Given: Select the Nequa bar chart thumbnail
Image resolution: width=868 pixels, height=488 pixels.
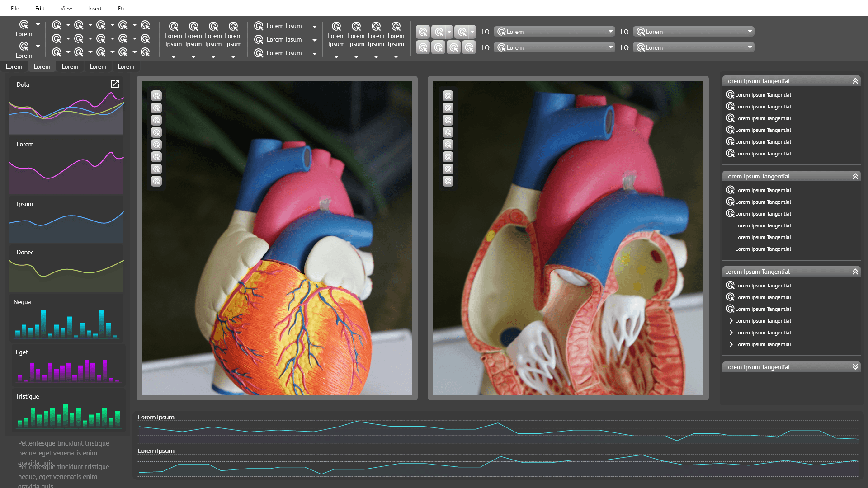Looking at the screenshot, I should [66, 319].
